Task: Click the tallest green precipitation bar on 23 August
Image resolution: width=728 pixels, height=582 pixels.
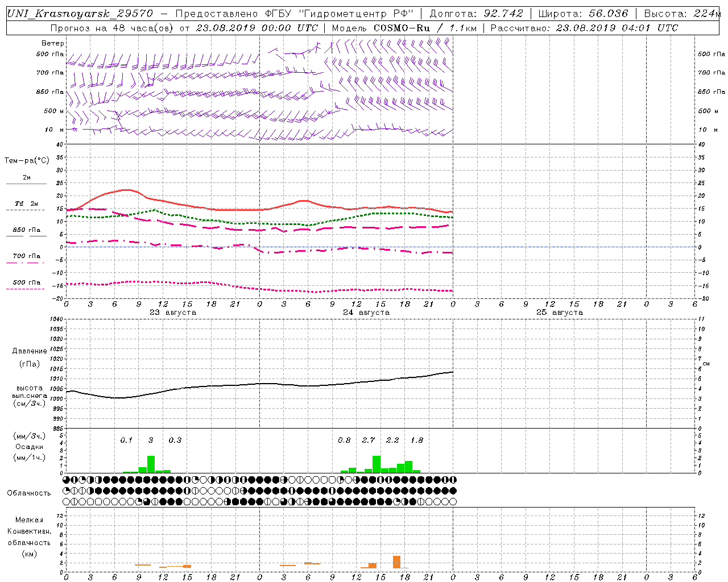Action: 151,464
